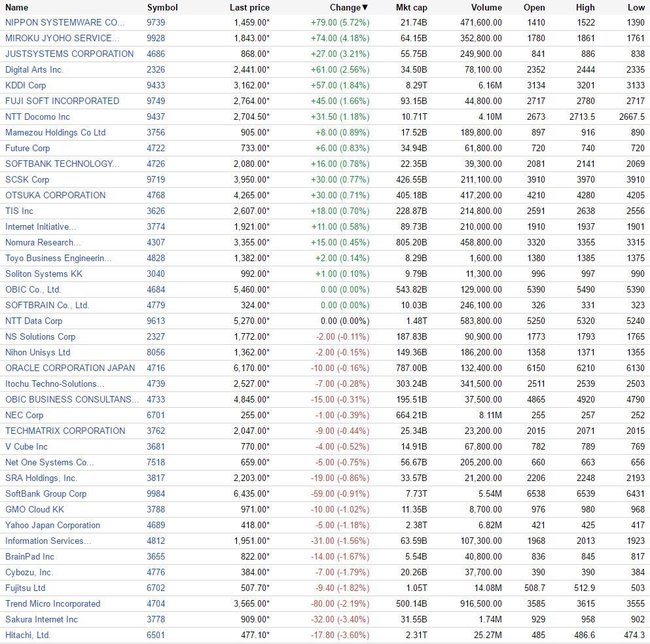Select change value +79.00 (5.72%)

[340, 22]
